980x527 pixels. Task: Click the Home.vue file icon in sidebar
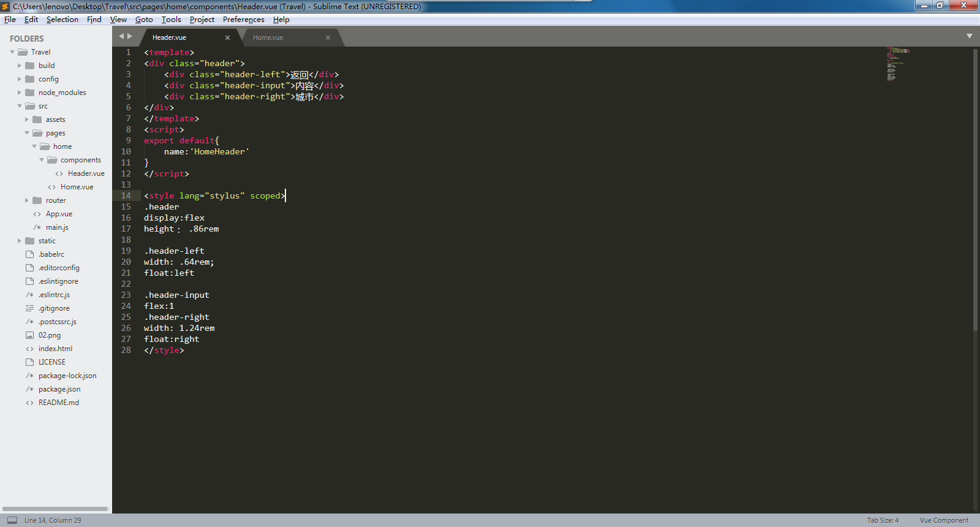pyautogui.click(x=52, y=187)
